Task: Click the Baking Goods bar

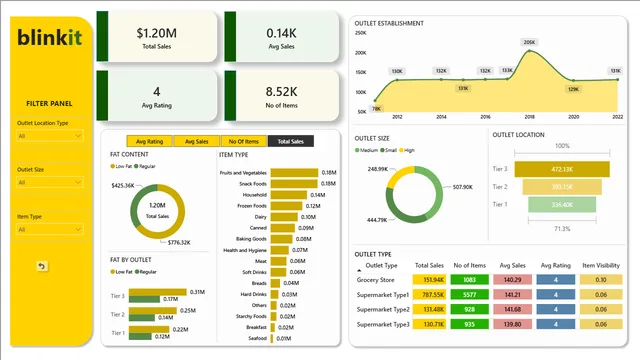Action: click(281, 239)
